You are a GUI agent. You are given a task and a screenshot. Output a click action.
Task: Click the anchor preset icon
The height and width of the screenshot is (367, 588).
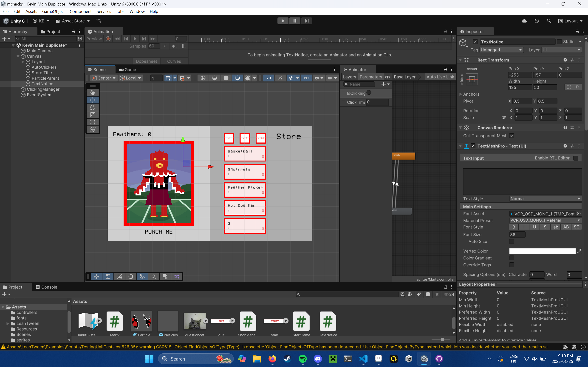tap(472, 79)
